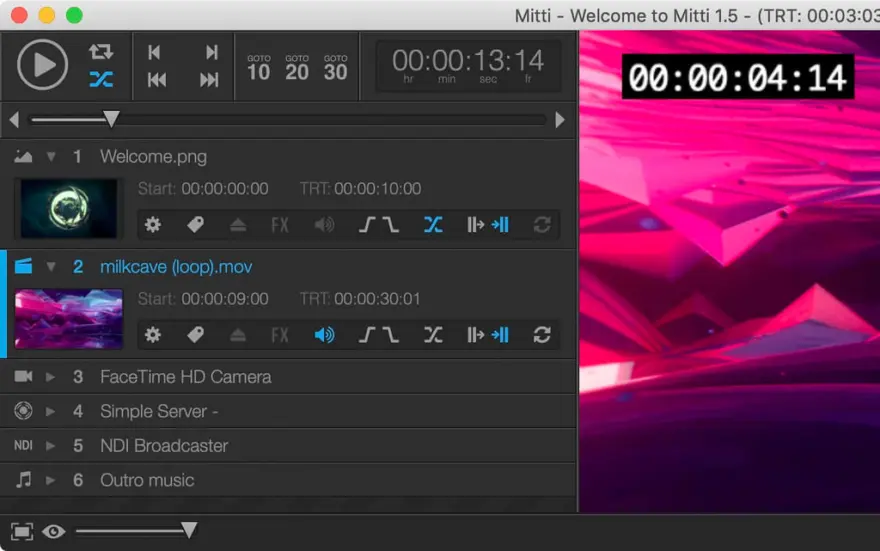Screen dimensions: 880x551
Task: Collapse the milkcave (loop).mov cue
Action: click(51, 267)
